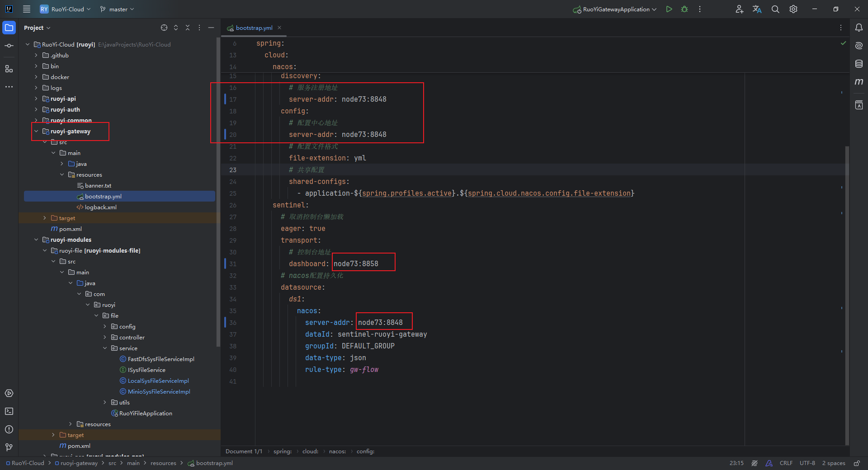Select MinioSysFileServiceImpl class
The width and height of the screenshot is (868, 470).
coord(159,391)
